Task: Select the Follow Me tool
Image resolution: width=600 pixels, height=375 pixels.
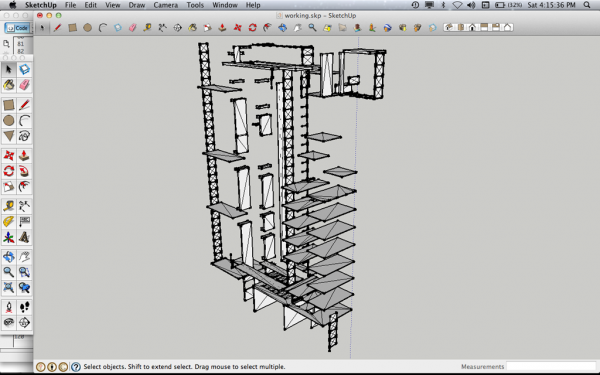Action: point(24,171)
